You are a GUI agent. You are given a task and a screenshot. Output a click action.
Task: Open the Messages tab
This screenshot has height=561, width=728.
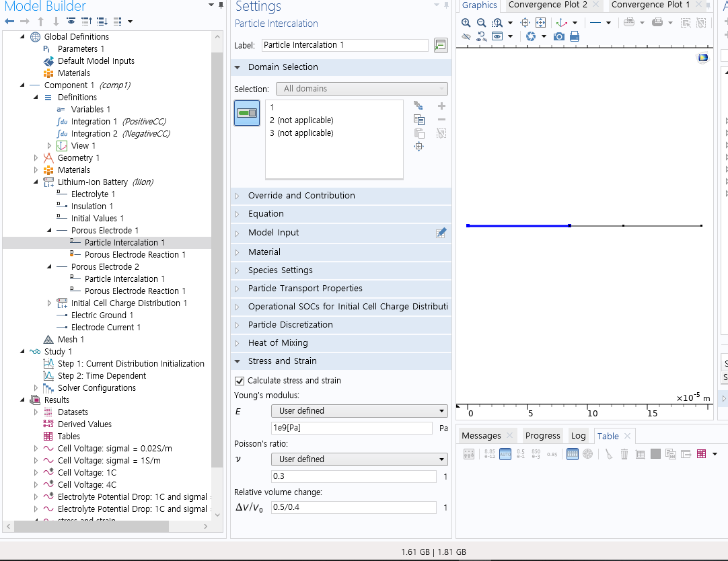[x=481, y=436]
